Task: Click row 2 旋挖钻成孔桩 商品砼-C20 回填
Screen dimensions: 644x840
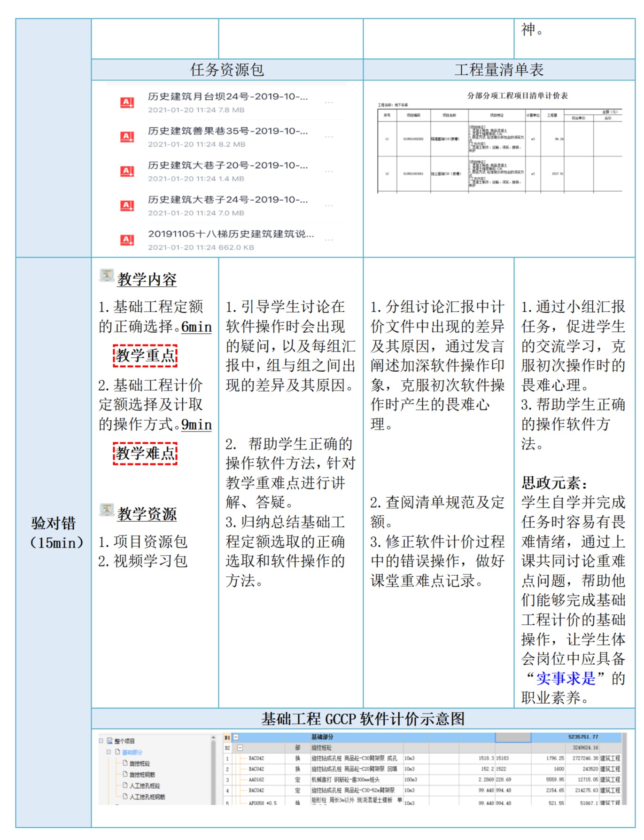Action: (354, 769)
